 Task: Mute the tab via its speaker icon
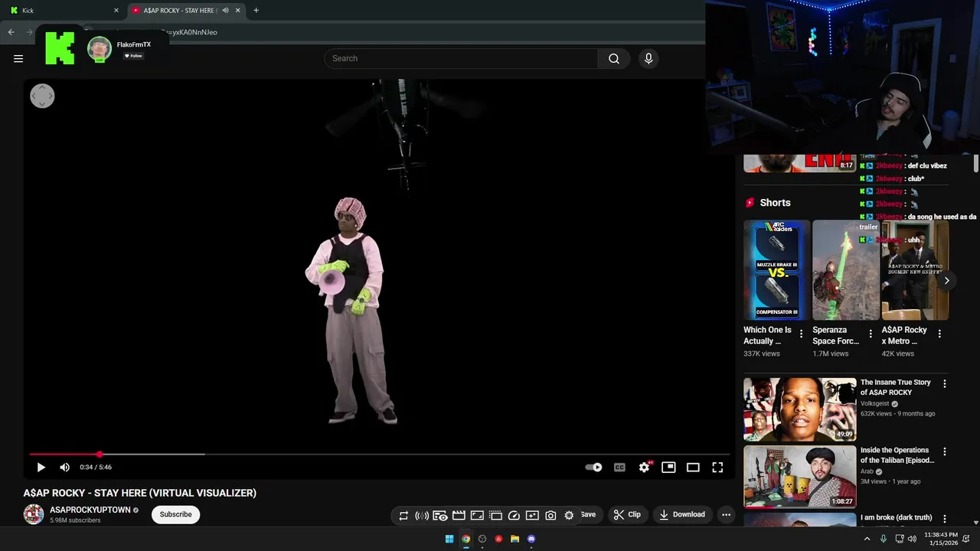pyautogui.click(x=225, y=10)
